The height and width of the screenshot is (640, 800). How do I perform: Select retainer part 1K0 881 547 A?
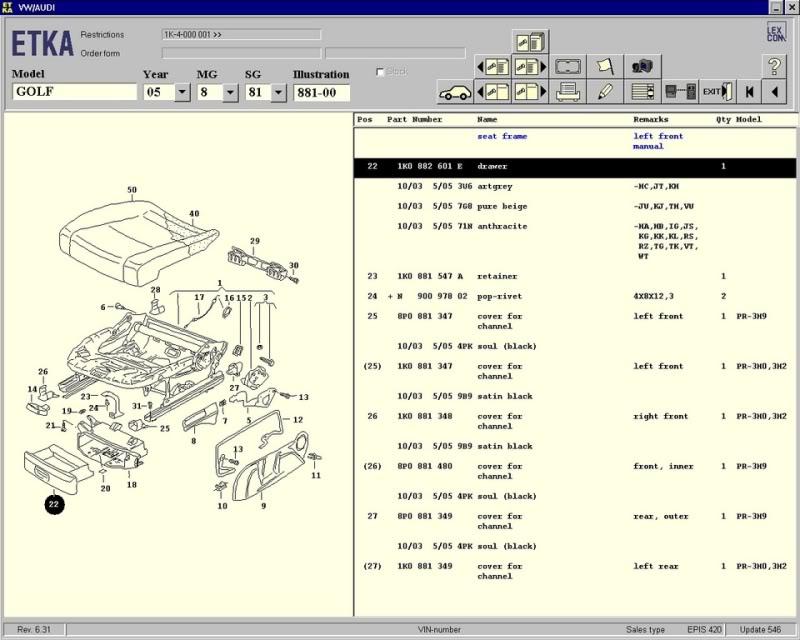pyautogui.click(x=575, y=277)
